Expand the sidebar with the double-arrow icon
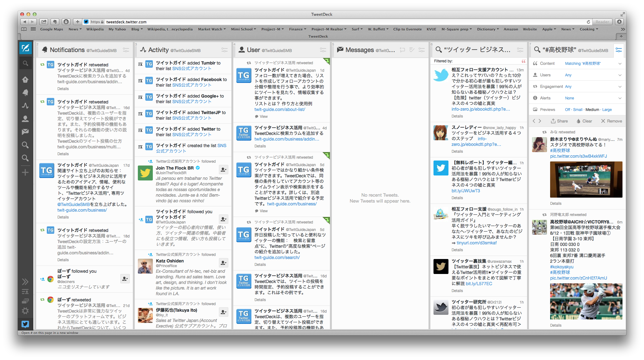The width and height of the screenshot is (644, 360). coord(25,282)
